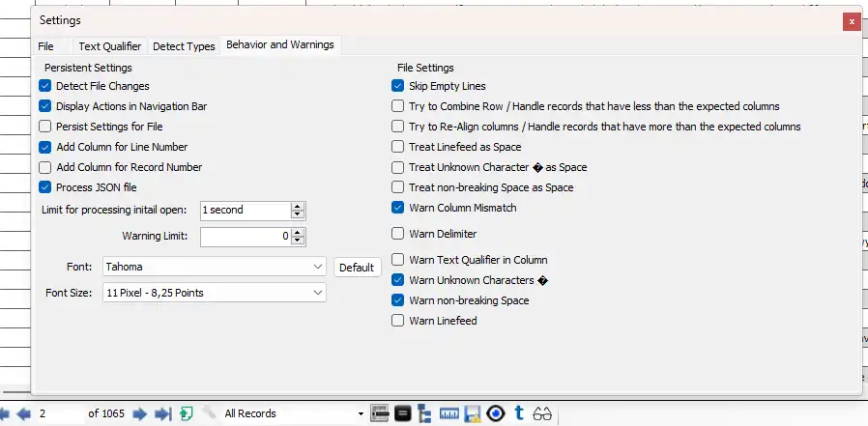868x426 pixels.
Task: Jump to the last record arrow
Action: point(163,413)
